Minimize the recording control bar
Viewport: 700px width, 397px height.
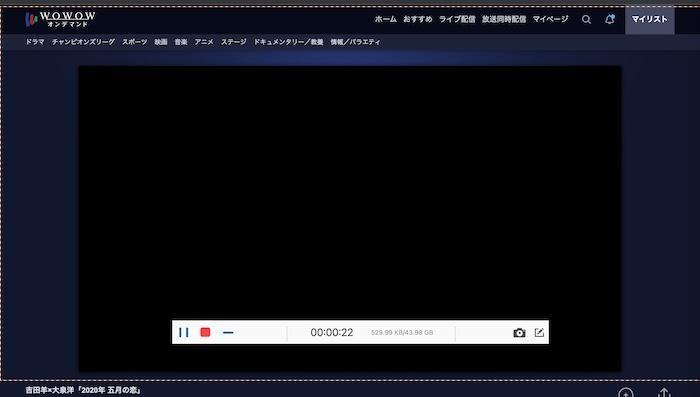coord(228,333)
